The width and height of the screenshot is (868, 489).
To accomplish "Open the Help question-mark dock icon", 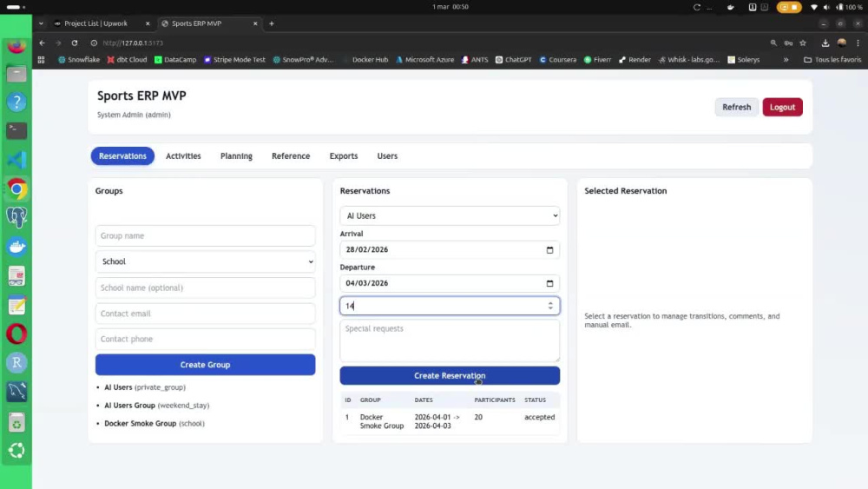I will [16, 102].
